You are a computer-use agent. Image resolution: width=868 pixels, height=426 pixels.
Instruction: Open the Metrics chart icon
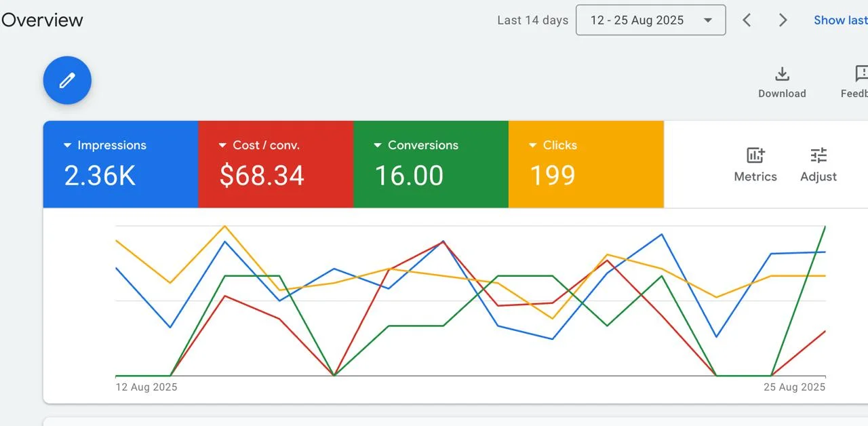point(755,155)
